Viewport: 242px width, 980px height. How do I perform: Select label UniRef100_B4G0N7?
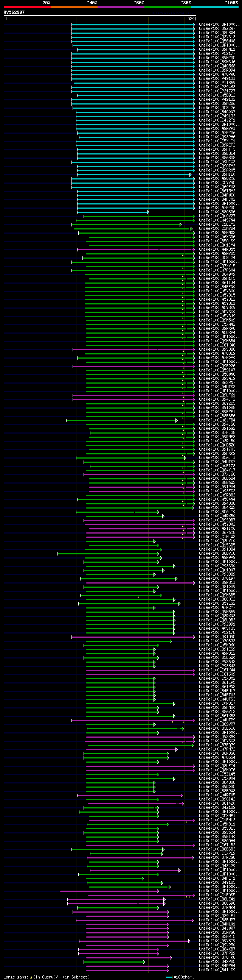(x=217, y=112)
